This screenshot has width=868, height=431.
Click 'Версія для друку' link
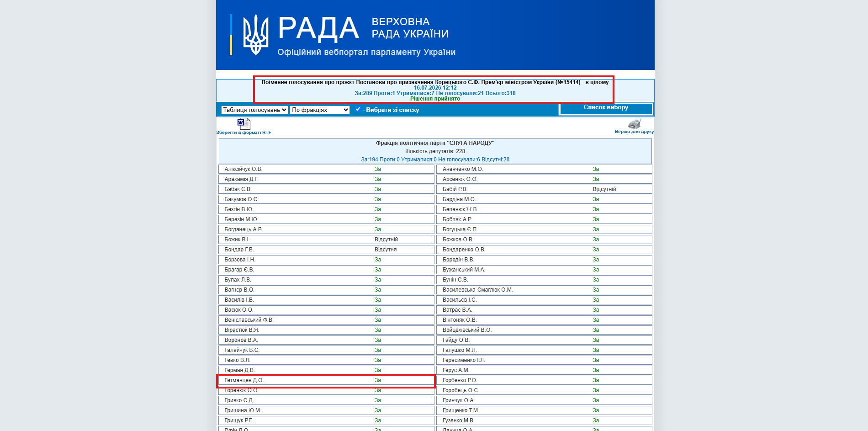pyautogui.click(x=634, y=132)
